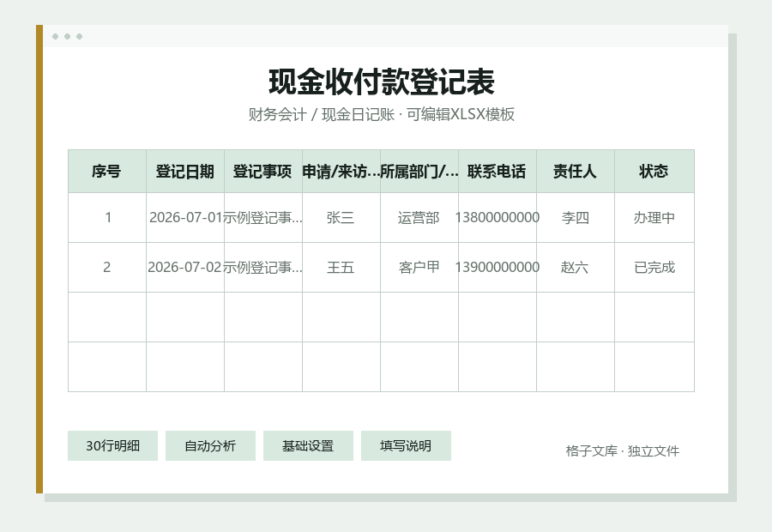Switch to the 自动分析 tab
Image resolution: width=772 pixels, height=532 pixels.
point(210,446)
